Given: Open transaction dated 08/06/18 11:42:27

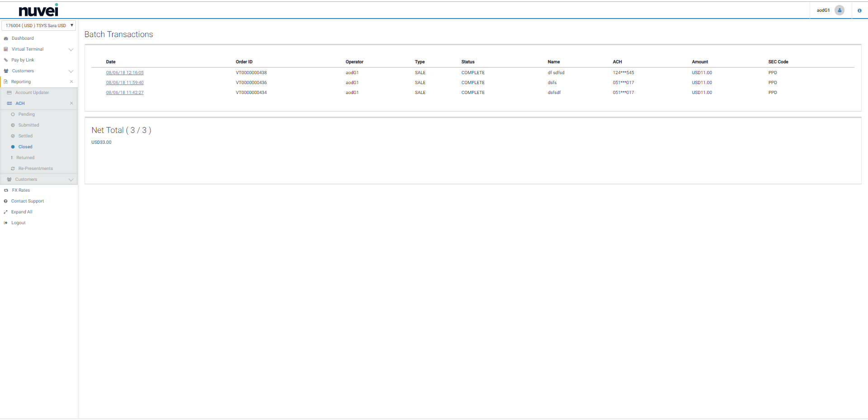Looking at the screenshot, I should click(125, 93).
